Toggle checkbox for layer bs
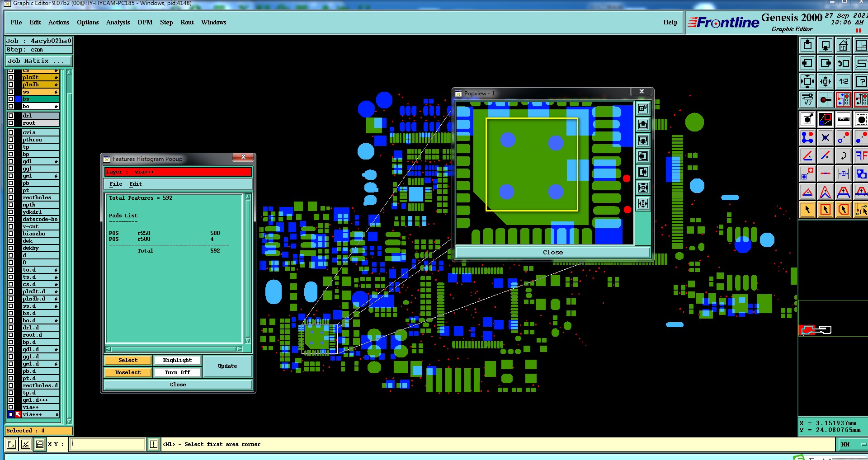The image size is (868, 460). [11, 99]
